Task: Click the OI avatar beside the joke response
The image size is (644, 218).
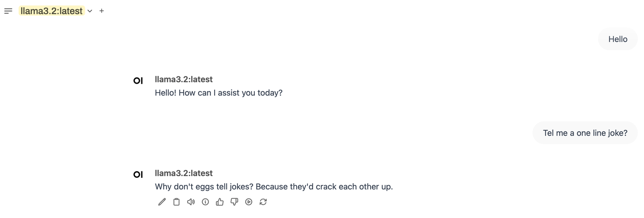Action: pos(138,175)
